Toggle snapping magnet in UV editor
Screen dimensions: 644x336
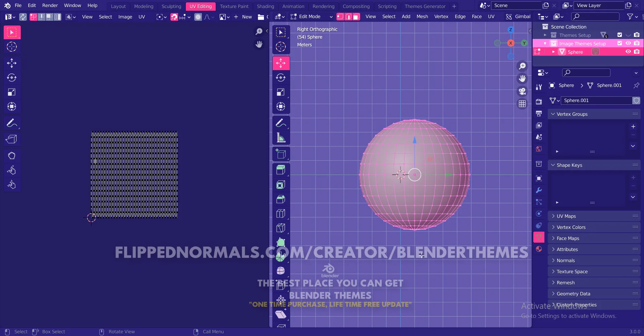(174, 17)
